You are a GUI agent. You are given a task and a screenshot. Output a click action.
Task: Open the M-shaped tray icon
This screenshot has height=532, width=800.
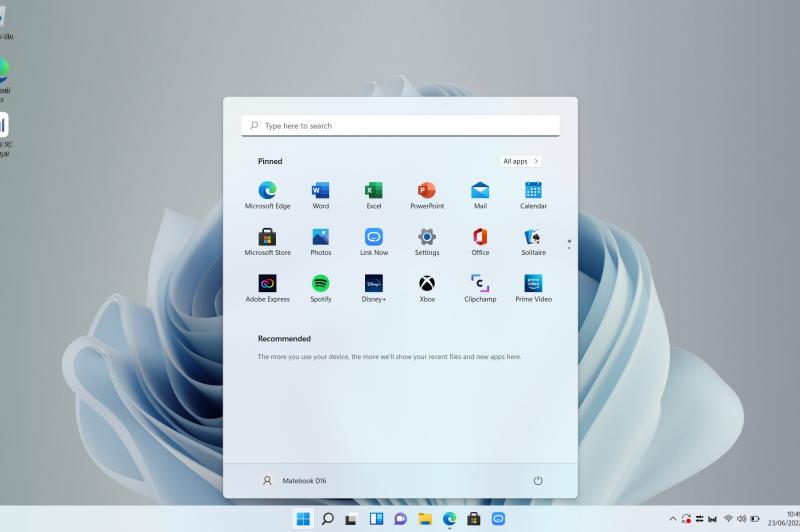713,519
